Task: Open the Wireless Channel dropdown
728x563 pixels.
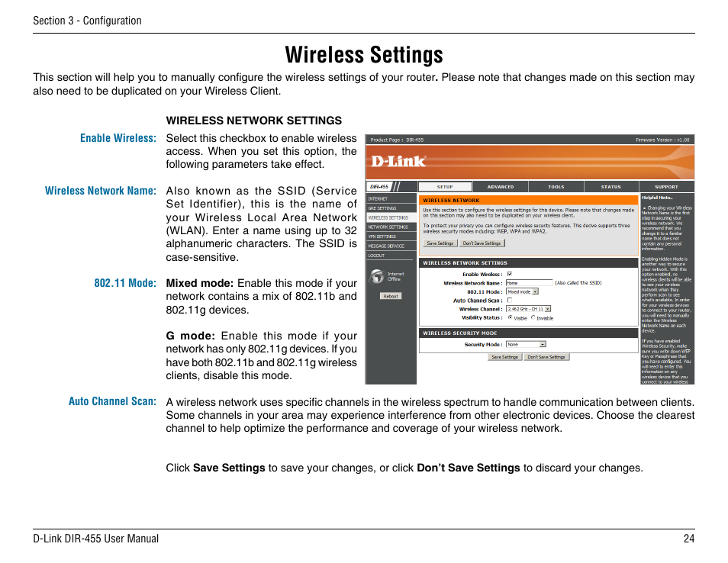Action: 528,309
